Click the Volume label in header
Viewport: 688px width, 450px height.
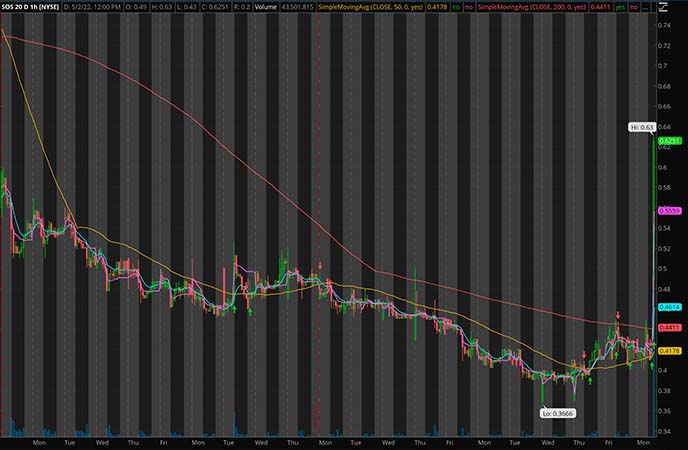point(265,7)
